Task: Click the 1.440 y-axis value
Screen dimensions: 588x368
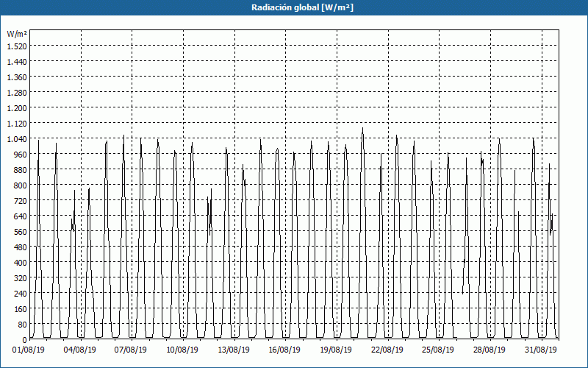Action: point(17,61)
